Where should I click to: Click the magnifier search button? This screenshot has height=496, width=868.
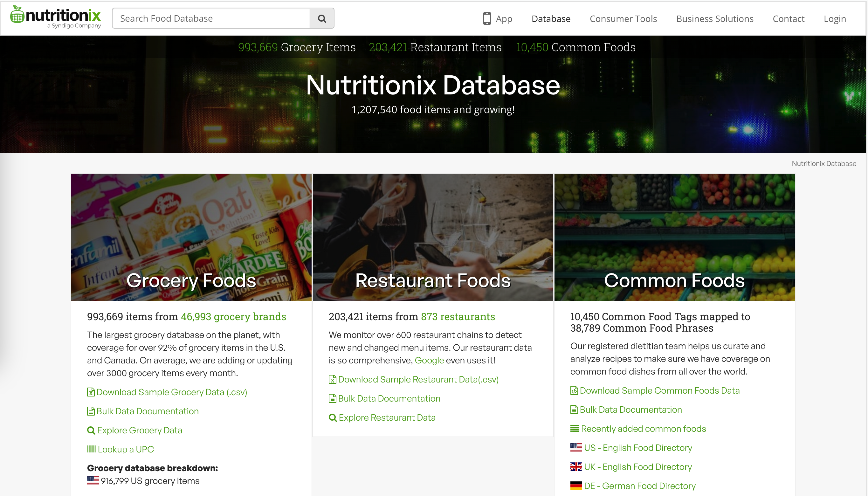[321, 18]
